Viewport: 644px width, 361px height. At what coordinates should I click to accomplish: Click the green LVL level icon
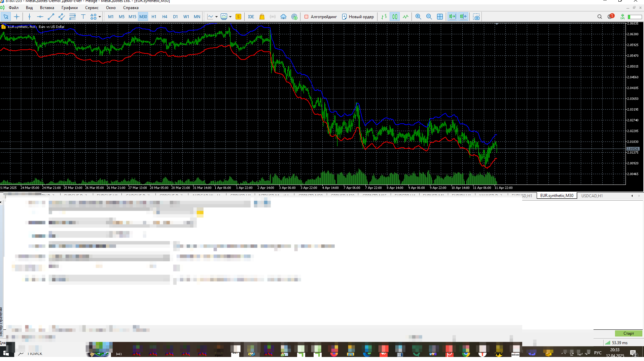coord(623,16)
